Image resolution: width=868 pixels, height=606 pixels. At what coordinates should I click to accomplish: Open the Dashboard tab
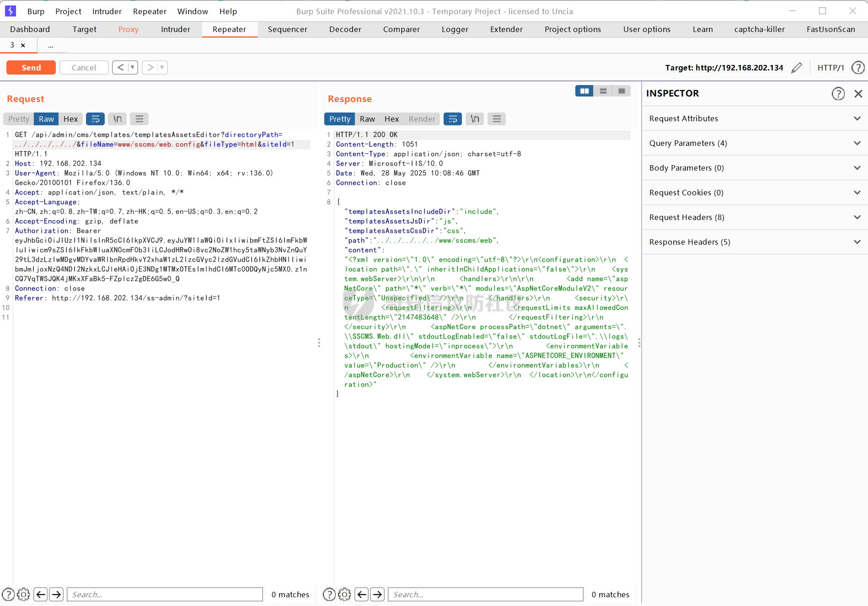click(30, 29)
